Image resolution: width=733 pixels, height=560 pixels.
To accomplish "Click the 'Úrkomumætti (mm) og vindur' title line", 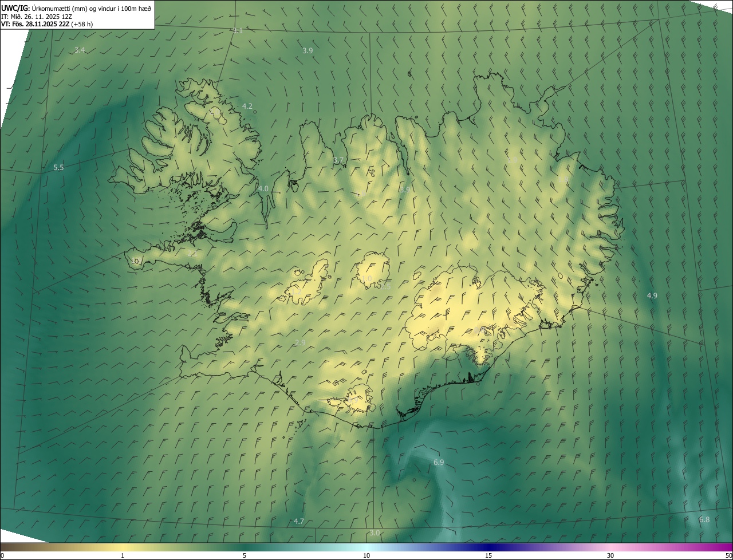I will click(76, 7).
